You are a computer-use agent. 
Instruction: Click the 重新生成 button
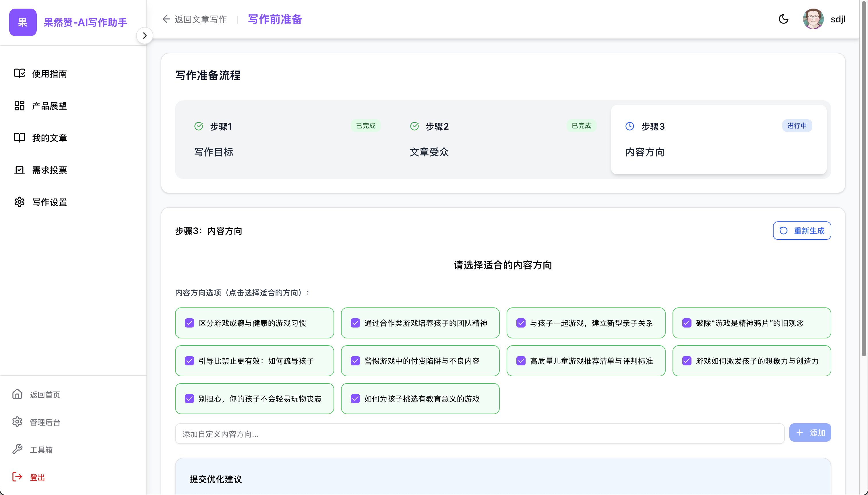[x=802, y=231]
